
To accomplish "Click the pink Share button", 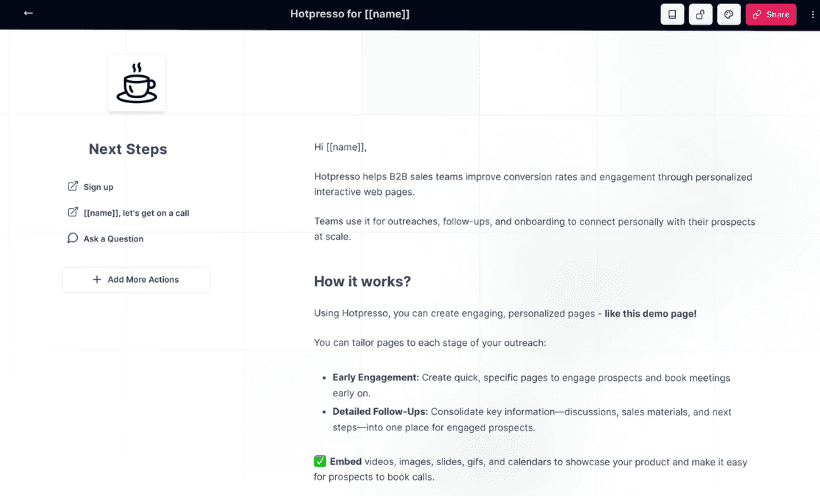I will point(771,14).
